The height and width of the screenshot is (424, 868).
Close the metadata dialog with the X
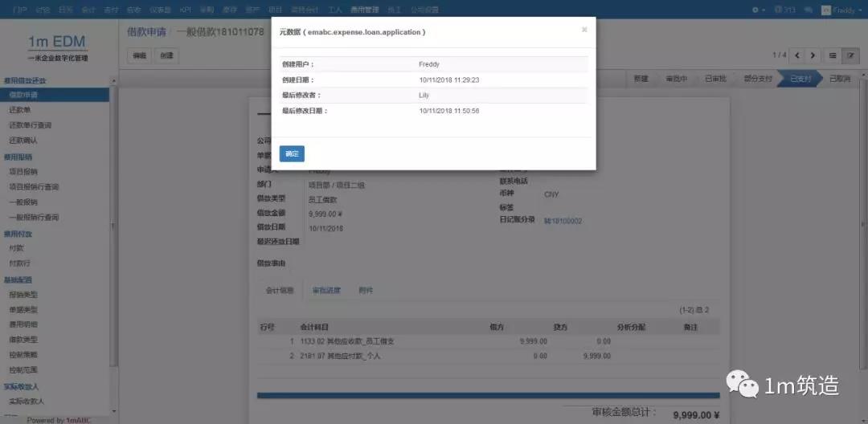click(x=584, y=30)
